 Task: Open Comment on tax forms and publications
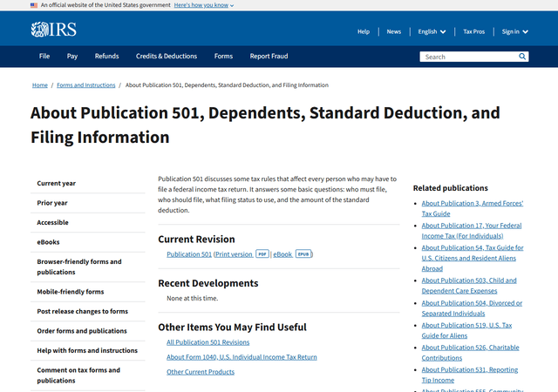(88, 375)
